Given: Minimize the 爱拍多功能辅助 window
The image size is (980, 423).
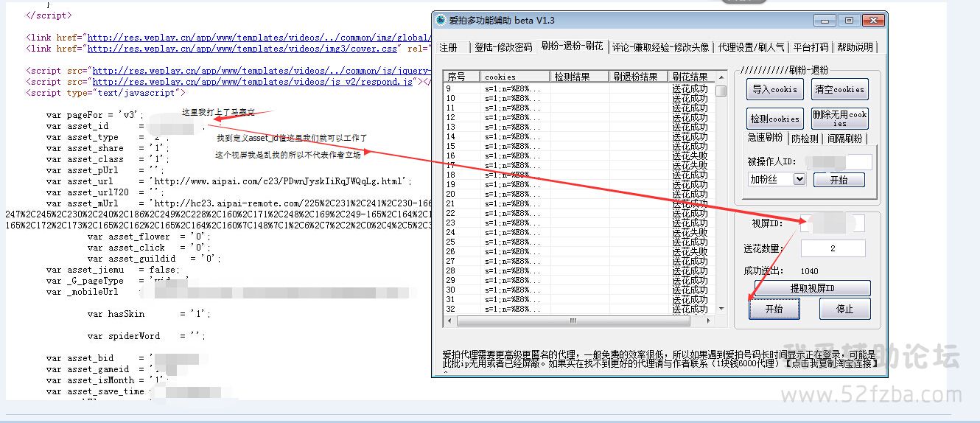Looking at the screenshot, I should tap(825, 20).
